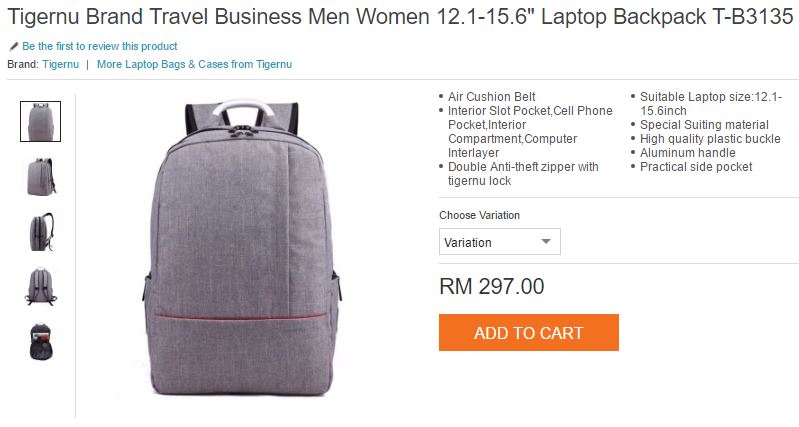
Task: Click the RM 297.00 price text
Action: point(492,286)
